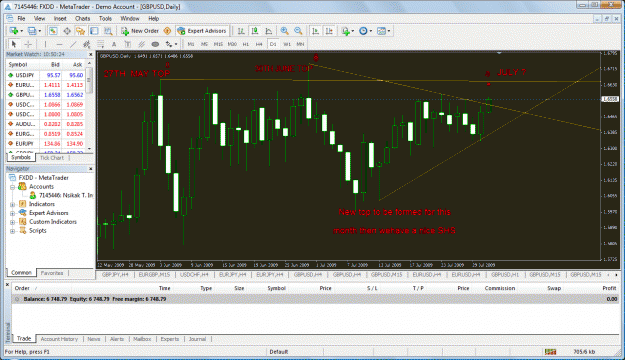This screenshot has width=625, height=360.
Task: Click the zoom out magnifier
Action: (298, 31)
